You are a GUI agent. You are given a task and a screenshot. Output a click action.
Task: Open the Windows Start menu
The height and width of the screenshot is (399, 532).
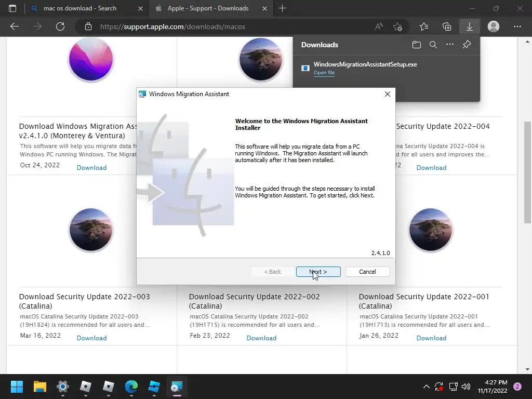(x=17, y=387)
